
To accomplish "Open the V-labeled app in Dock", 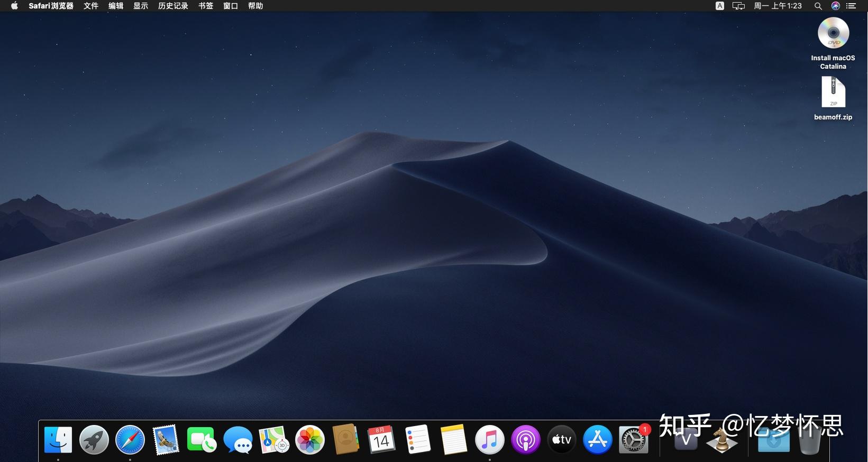I will coord(686,440).
